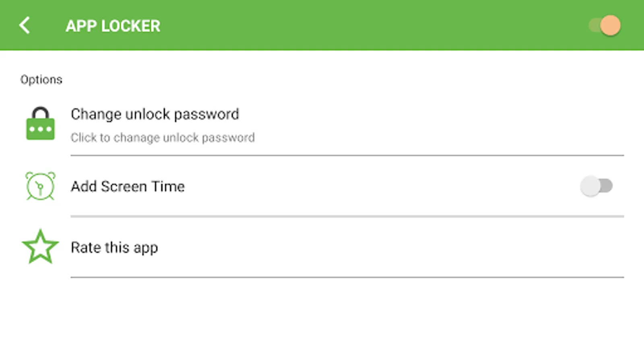The width and height of the screenshot is (644, 362).
Task: Click blank area of the green header bar
Action: [362, 25]
